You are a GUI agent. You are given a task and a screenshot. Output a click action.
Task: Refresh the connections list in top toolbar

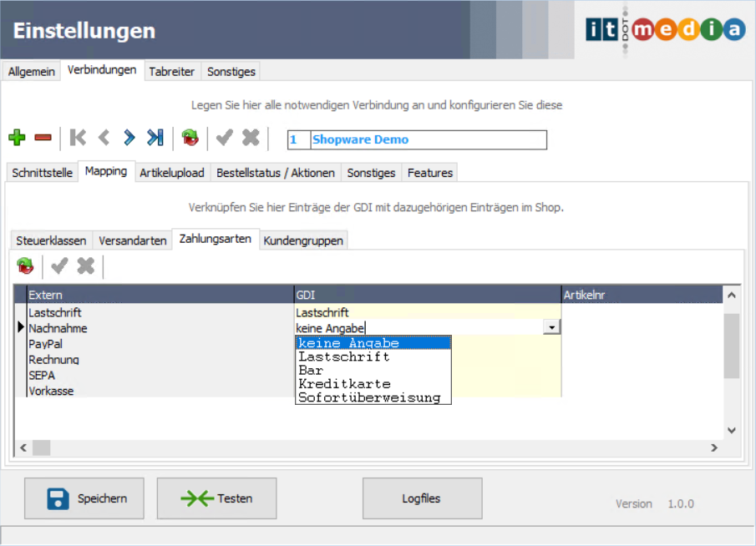click(x=190, y=138)
